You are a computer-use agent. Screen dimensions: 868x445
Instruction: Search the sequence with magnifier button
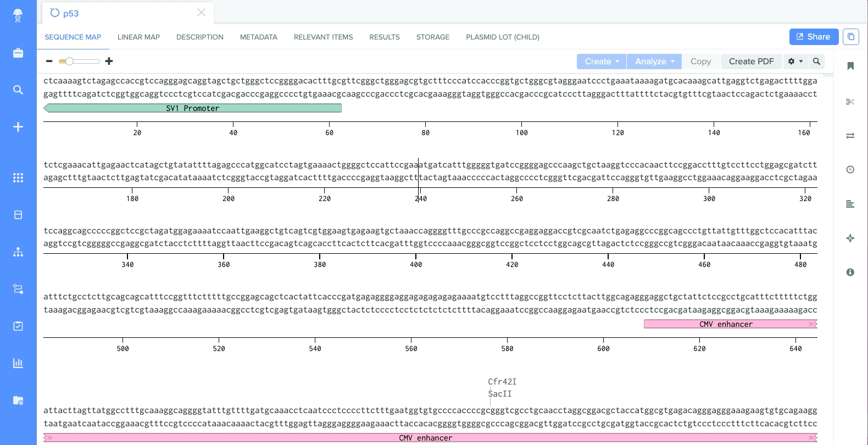pyautogui.click(x=817, y=62)
